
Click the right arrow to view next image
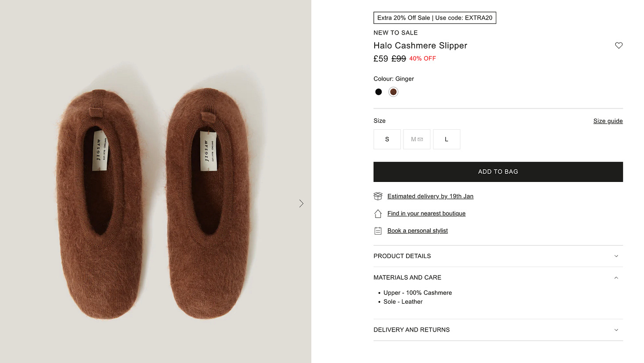pyautogui.click(x=301, y=203)
